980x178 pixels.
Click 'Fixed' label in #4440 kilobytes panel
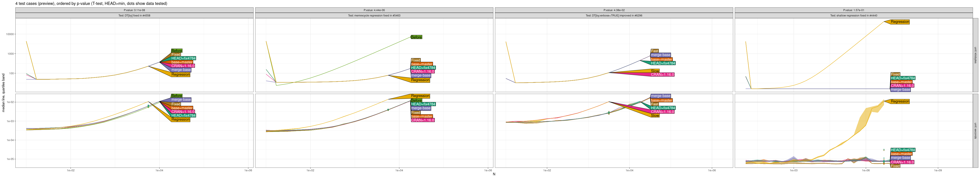coord(896,75)
